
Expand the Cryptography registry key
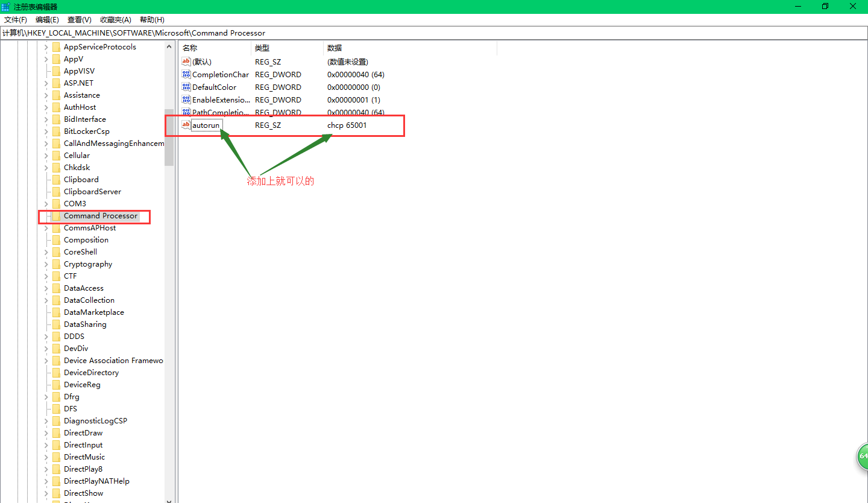pos(46,264)
